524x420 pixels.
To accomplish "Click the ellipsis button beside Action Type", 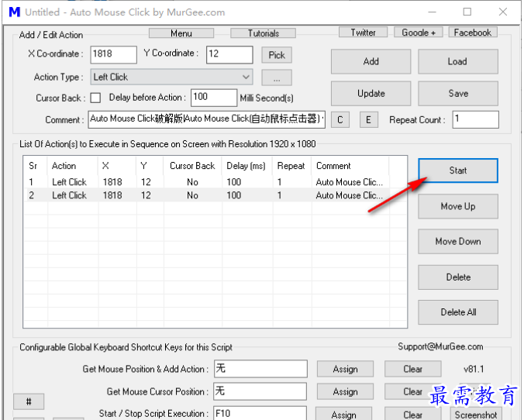I will [x=277, y=77].
